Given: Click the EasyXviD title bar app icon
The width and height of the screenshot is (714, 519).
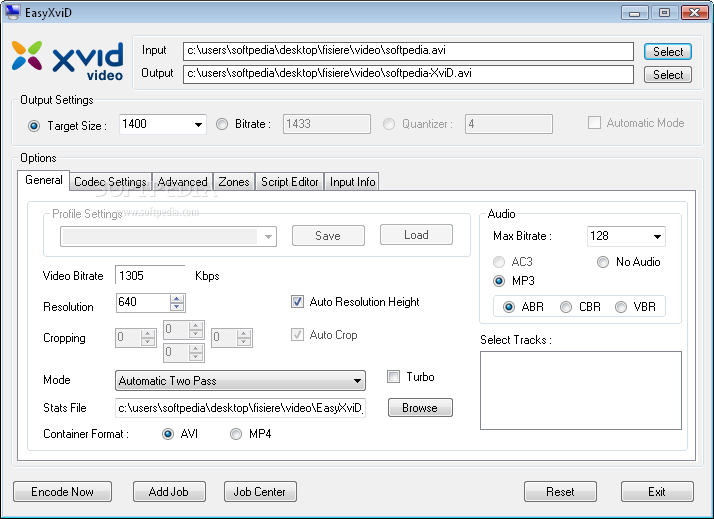Looking at the screenshot, I should 13,12.
